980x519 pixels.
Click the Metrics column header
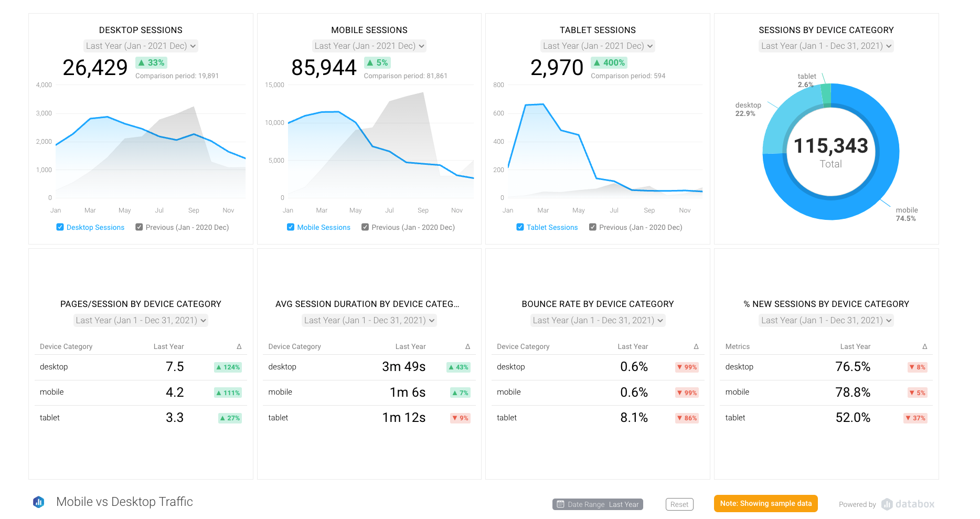click(737, 347)
